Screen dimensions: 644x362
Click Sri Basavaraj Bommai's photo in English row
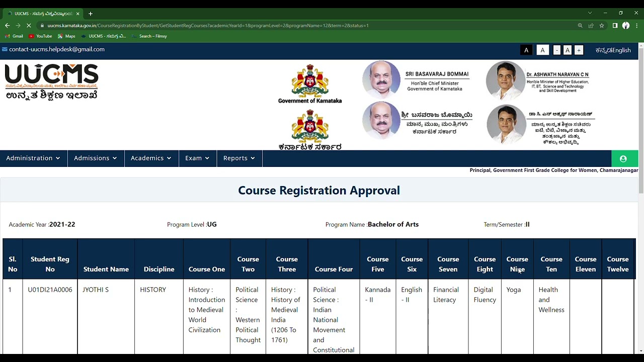tap(381, 79)
